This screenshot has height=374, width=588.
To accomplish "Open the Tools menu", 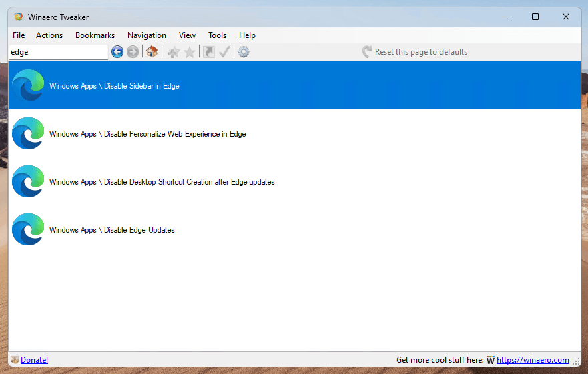I will click(x=217, y=35).
